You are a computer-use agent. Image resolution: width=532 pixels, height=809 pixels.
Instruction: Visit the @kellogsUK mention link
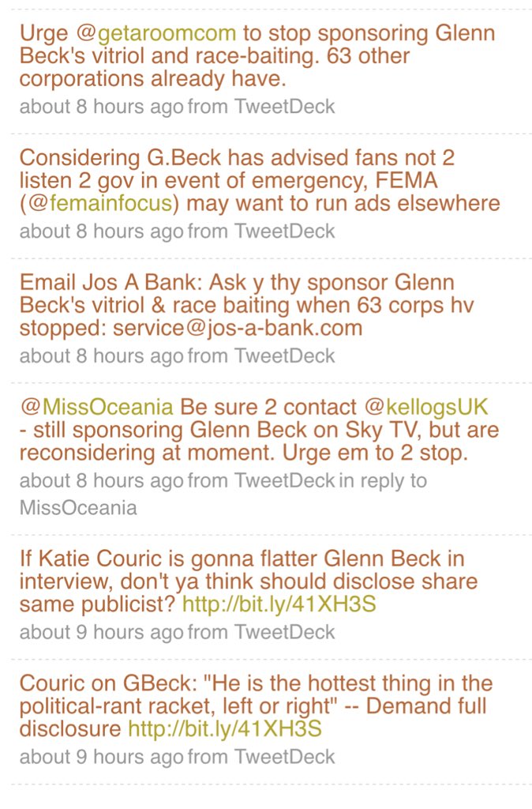tap(426, 407)
